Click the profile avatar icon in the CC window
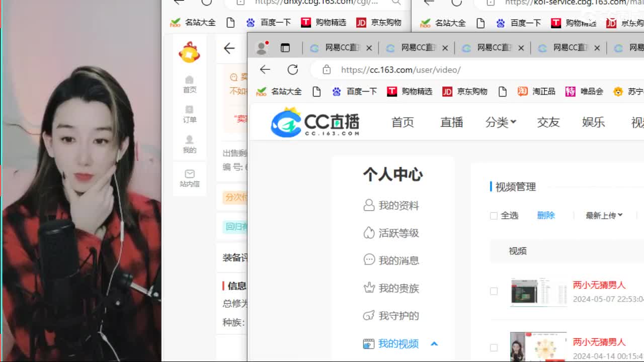This screenshot has height=362, width=644. coord(262,48)
